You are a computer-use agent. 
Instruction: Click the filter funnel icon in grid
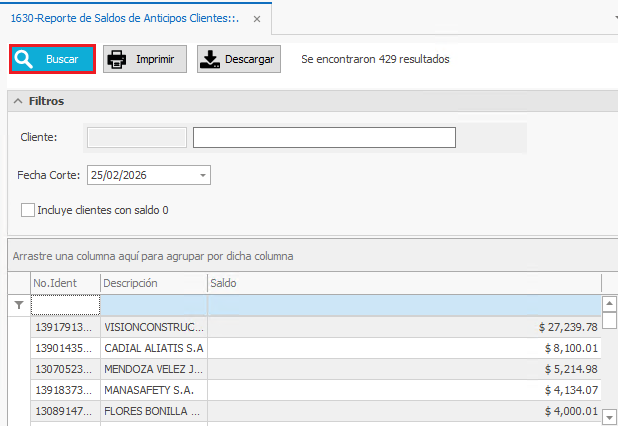[18, 305]
